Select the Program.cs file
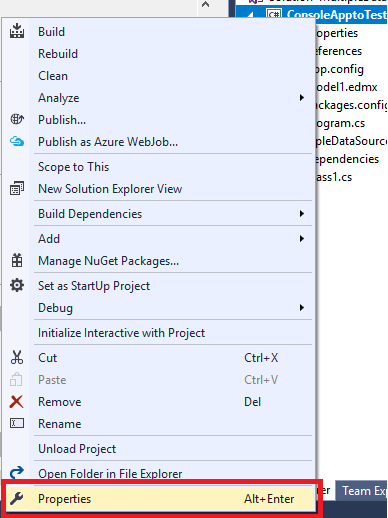 [340, 123]
